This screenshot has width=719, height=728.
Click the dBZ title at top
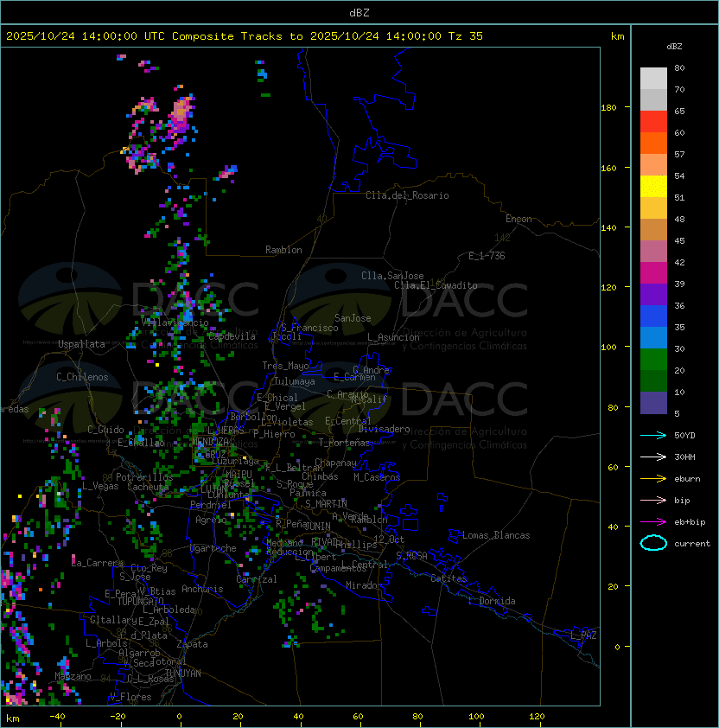pos(359,12)
